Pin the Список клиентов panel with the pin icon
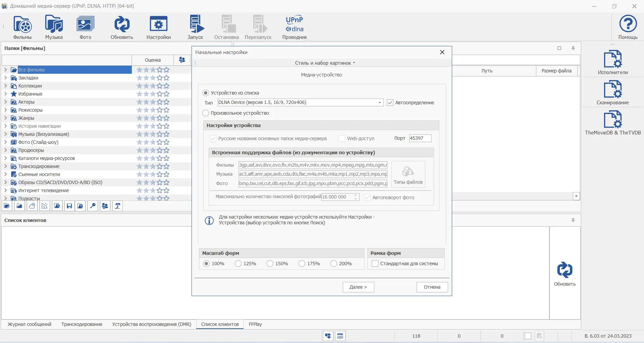 [573, 220]
